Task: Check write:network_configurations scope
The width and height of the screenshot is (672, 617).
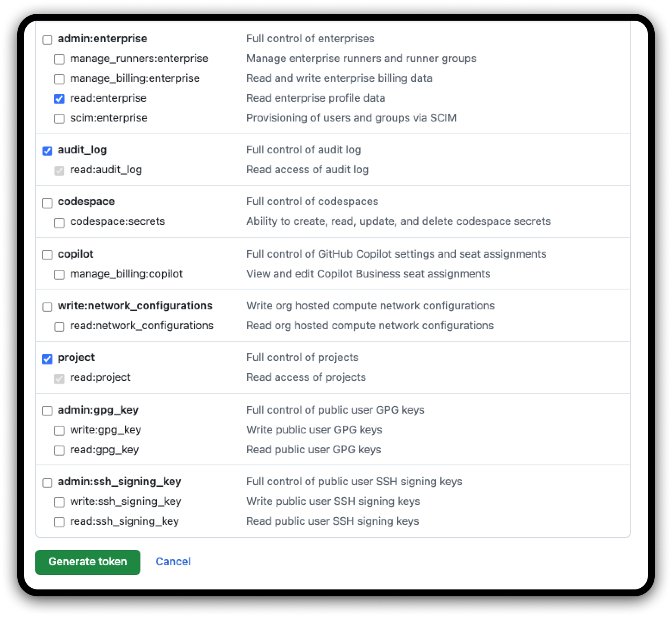Action: click(47, 307)
